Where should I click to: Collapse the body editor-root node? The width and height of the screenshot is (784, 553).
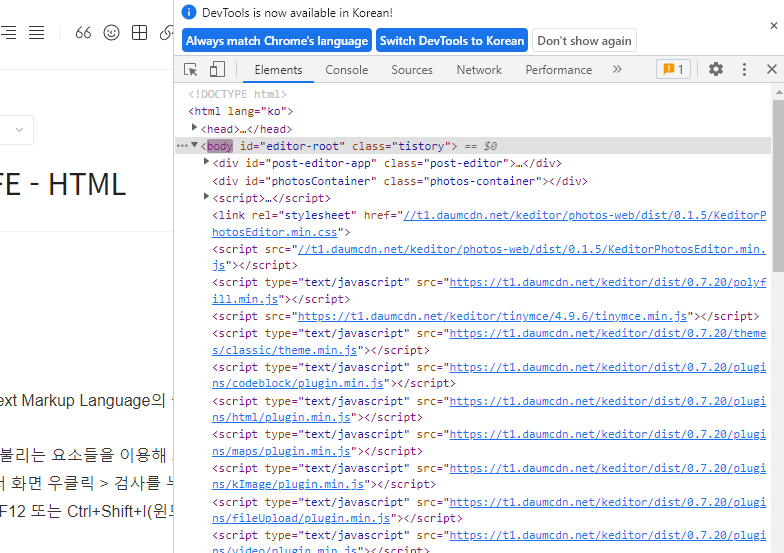click(194, 145)
